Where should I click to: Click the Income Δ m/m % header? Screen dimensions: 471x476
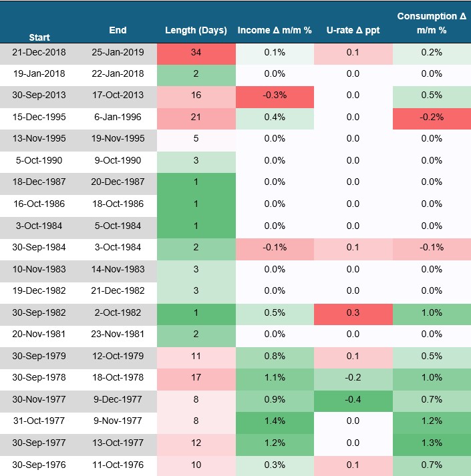275,31
